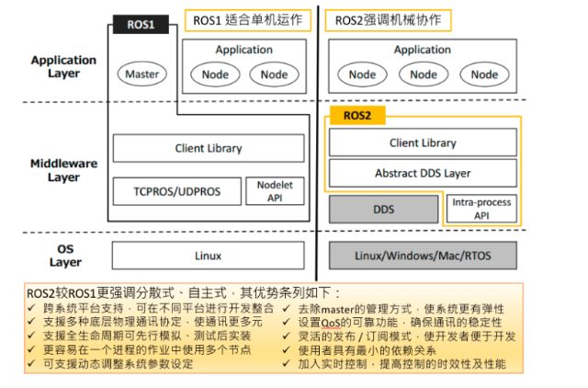This screenshot has height=388, width=588.
Task: Select the right Node oval under ROS1 Application
Action: [275, 74]
